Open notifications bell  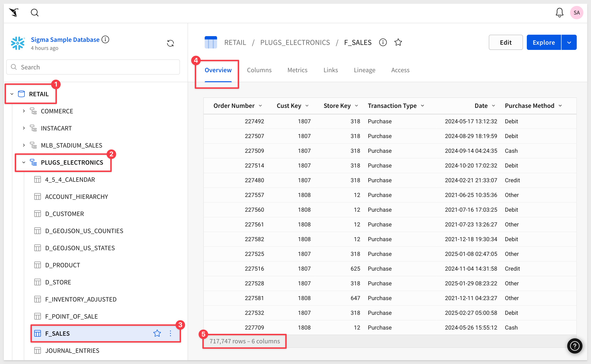click(x=559, y=13)
